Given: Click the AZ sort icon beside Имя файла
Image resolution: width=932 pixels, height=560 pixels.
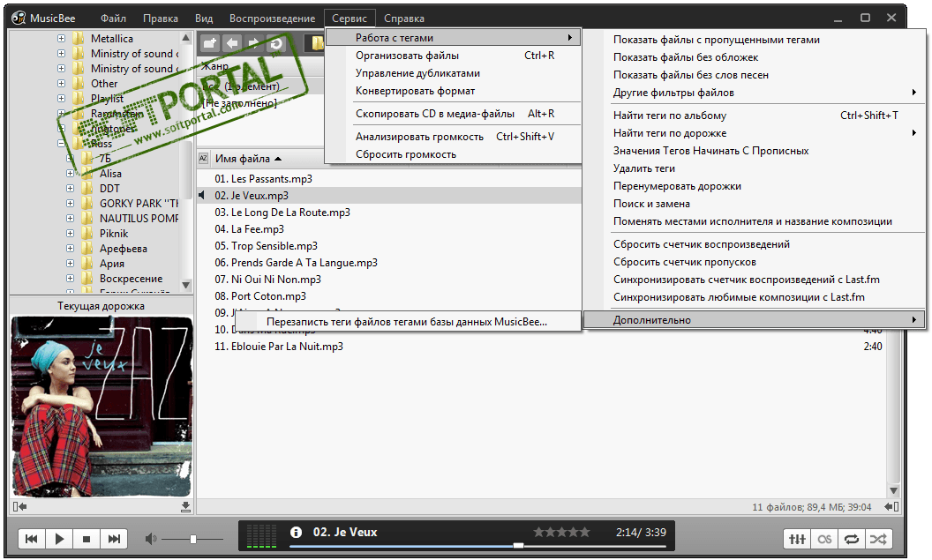Looking at the screenshot, I should 203,159.
